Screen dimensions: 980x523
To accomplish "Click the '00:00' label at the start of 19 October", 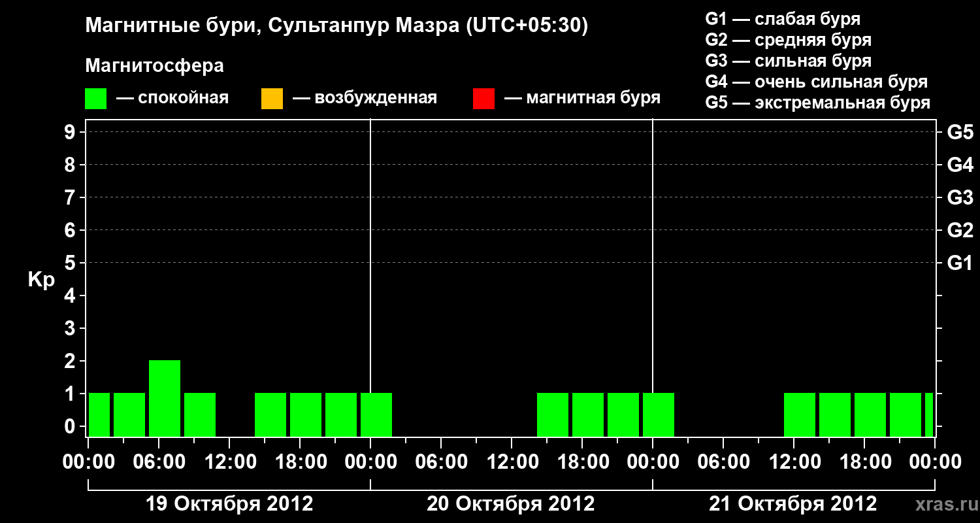I will point(89,462).
